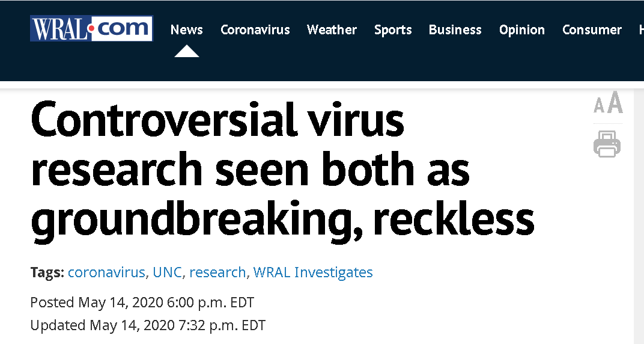Click the Updated 7:32 p.m. timestamp

point(148,325)
